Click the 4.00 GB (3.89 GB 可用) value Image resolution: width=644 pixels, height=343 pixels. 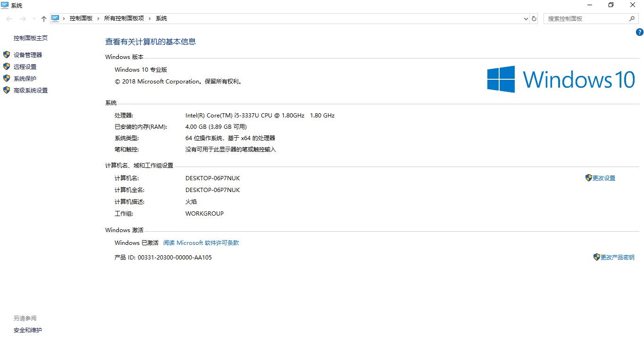pos(216,127)
